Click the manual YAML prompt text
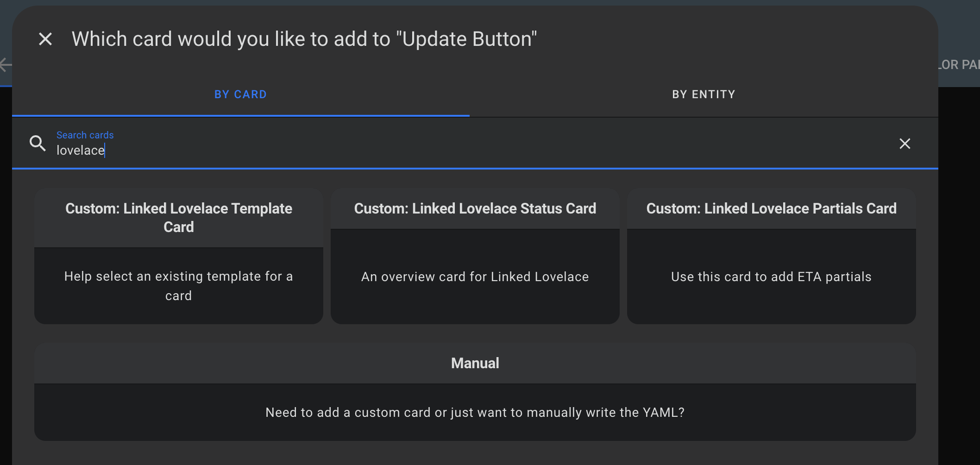Image resolution: width=980 pixels, height=465 pixels. [x=475, y=412]
